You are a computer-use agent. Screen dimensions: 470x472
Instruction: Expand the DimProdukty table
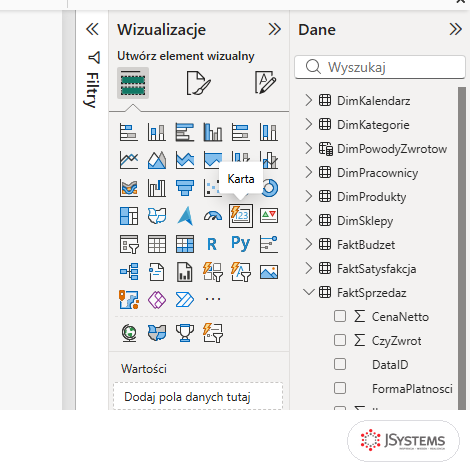point(309,196)
